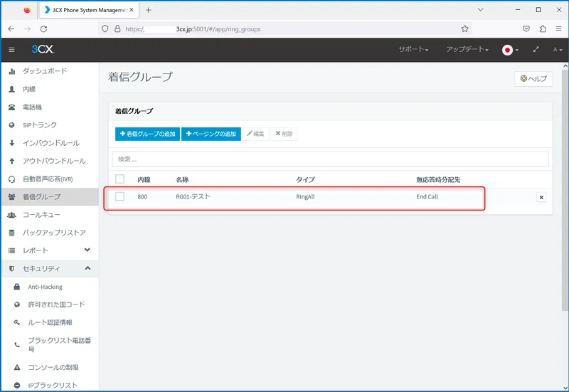Click the ルート認証情報 key icon
The image size is (569, 392).
tap(16, 322)
